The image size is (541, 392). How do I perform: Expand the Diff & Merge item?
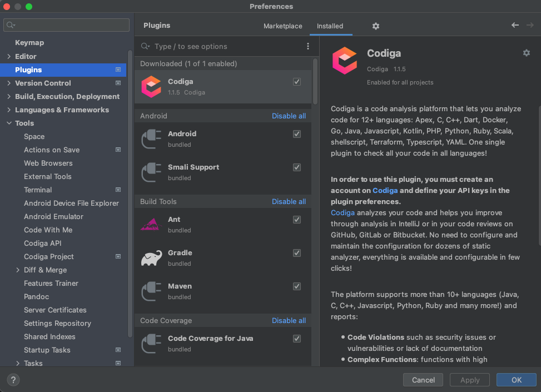[x=17, y=270]
